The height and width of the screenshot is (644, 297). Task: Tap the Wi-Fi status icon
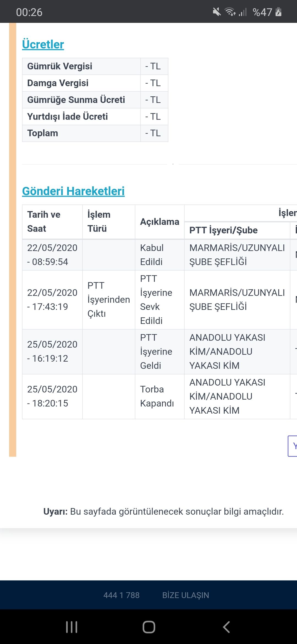(230, 12)
